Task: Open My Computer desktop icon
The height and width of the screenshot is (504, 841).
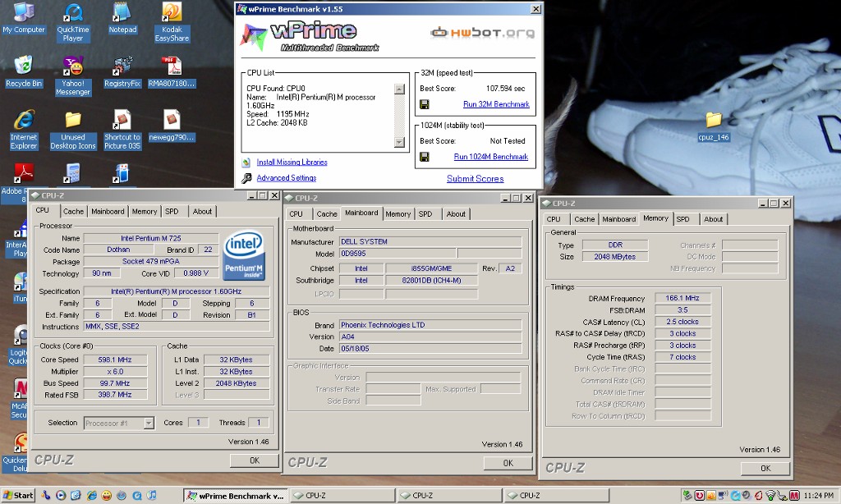Action: pos(24,18)
